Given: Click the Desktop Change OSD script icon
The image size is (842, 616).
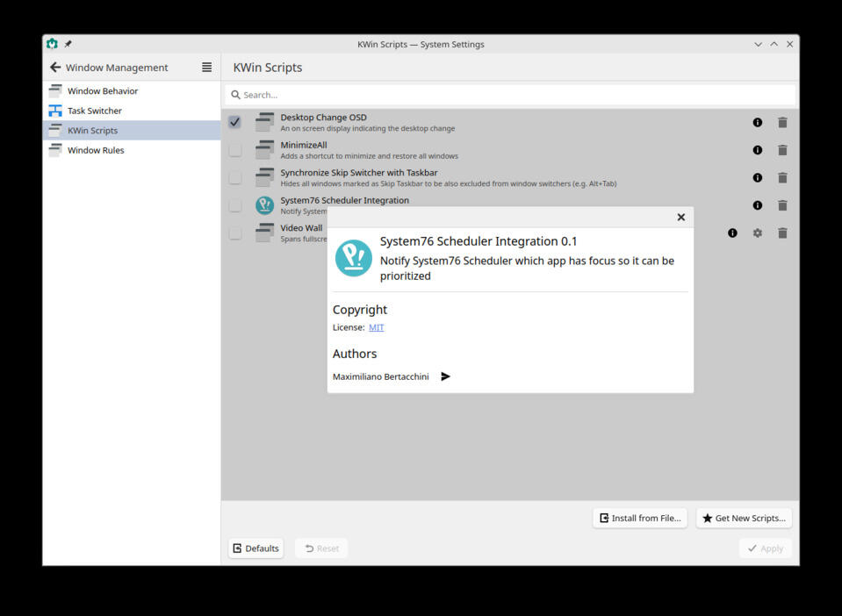Looking at the screenshot, I should 265,122.
